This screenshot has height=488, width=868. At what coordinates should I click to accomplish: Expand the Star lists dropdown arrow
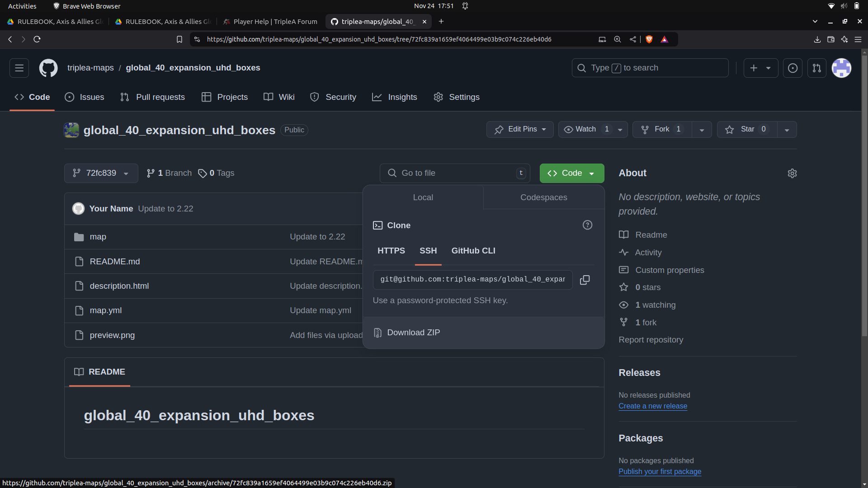pyautogui.click(x=787, y=130)
